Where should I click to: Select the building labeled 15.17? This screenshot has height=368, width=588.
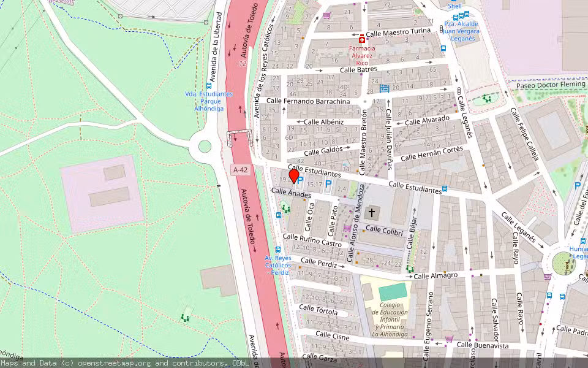(314, 185)
